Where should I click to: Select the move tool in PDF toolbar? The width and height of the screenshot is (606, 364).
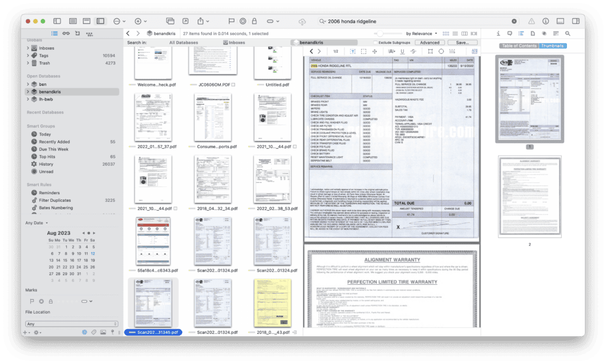pyautogui.click(x=375, y=51)
